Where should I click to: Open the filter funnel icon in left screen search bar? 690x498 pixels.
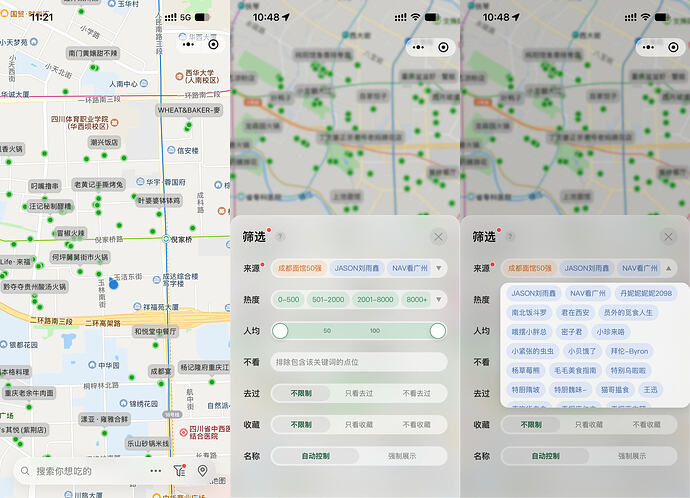[179, 471]
